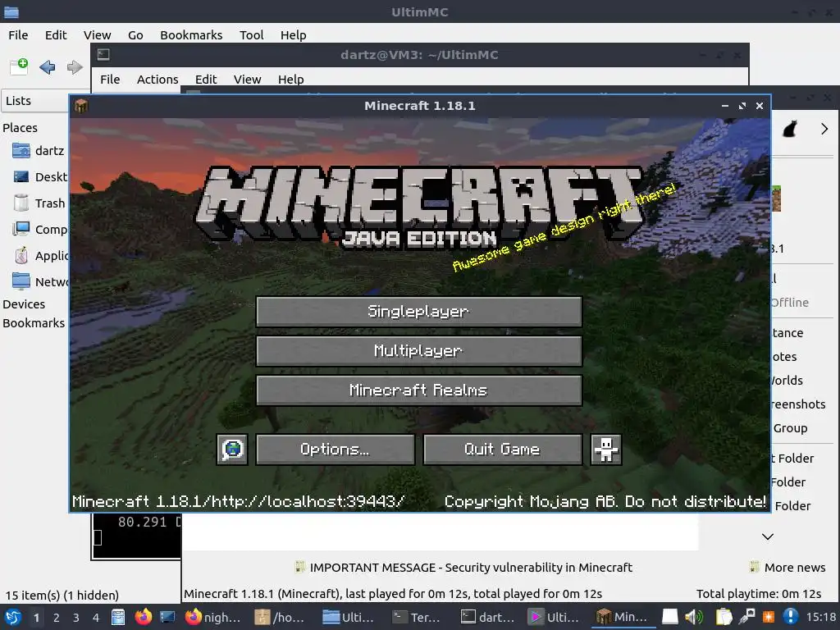Open Minecraft Options
Image resolution: width=840 pixels, height=630 pixels.
point(336,449)
